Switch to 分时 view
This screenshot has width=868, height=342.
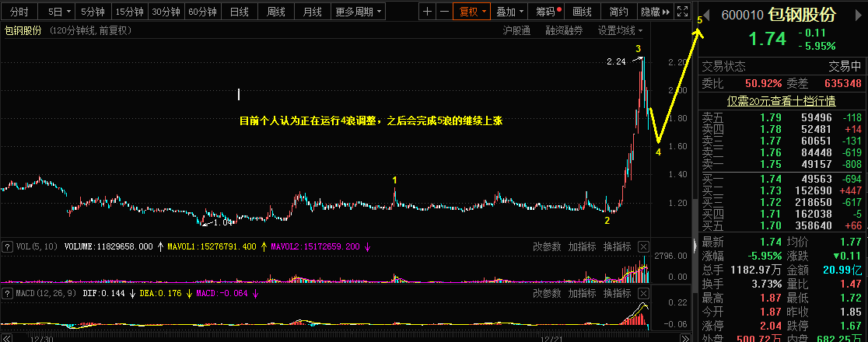click(x=19, y=11)
